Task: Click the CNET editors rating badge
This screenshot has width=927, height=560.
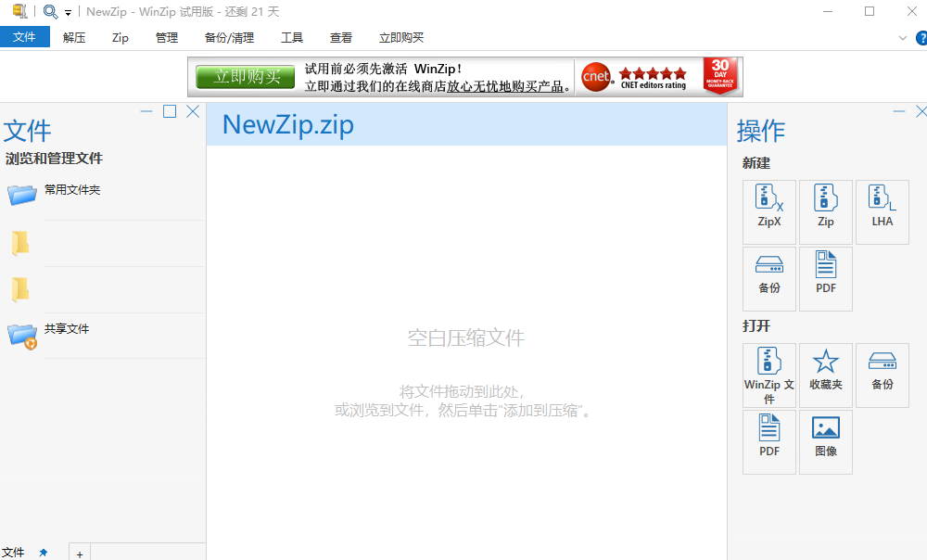Action: click(x=635, y=78)
